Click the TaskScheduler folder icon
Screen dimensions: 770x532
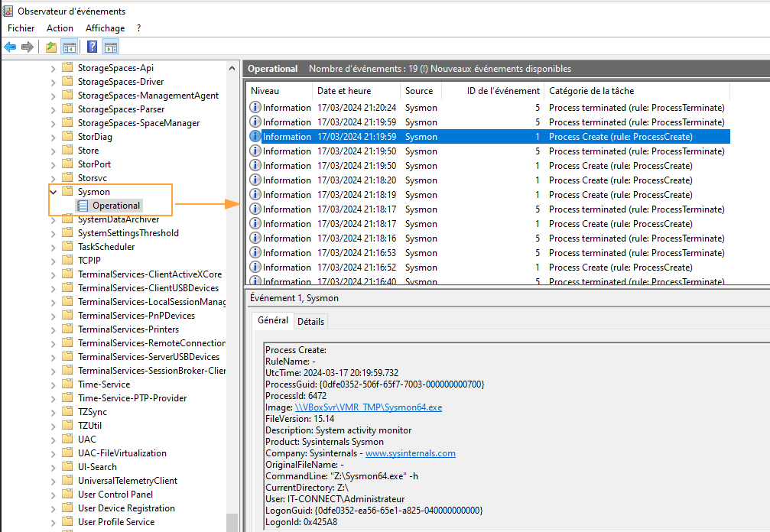coord(67,247)
